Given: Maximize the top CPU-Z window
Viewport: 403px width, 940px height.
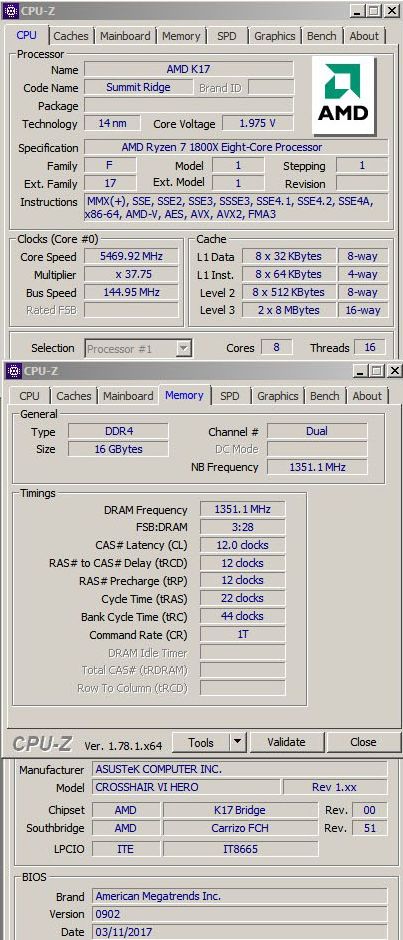Looking at the screenshot, I should click(x=373, y=11).
